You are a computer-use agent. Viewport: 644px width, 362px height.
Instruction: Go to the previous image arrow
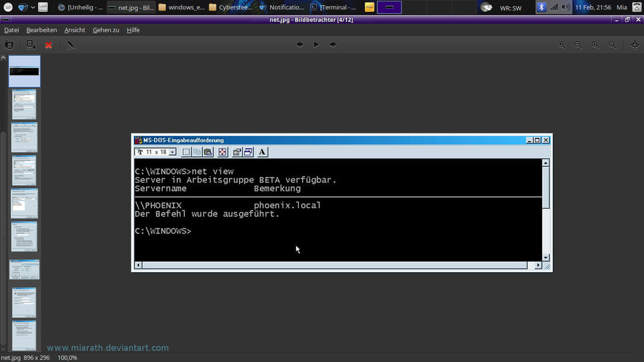[299, 45]
